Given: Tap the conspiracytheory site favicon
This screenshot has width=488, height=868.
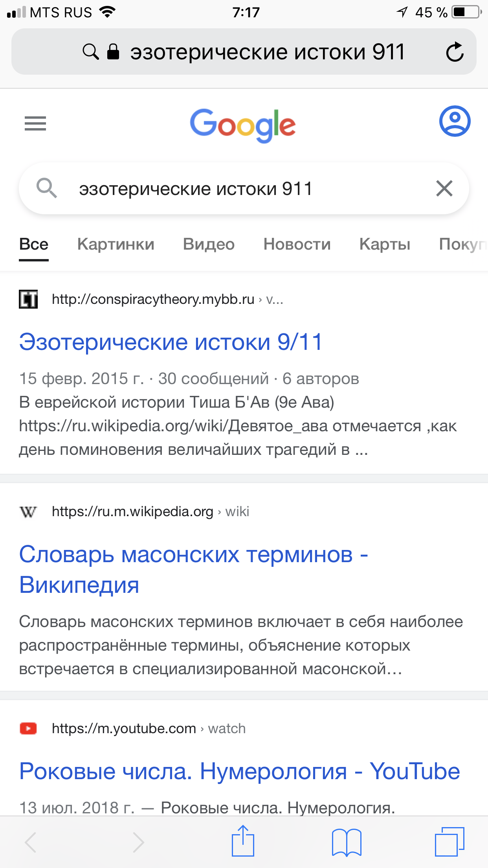Looking at the screenshot, I should pyautogui.click(x=28, y=299).
